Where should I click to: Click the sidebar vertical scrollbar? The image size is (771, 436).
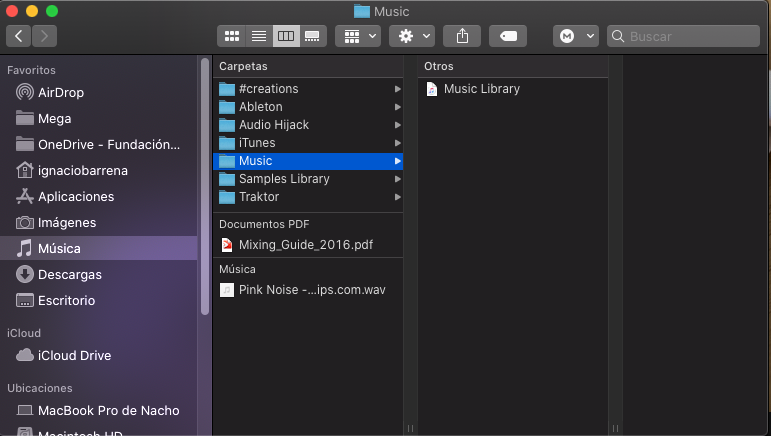pos(205,187)
